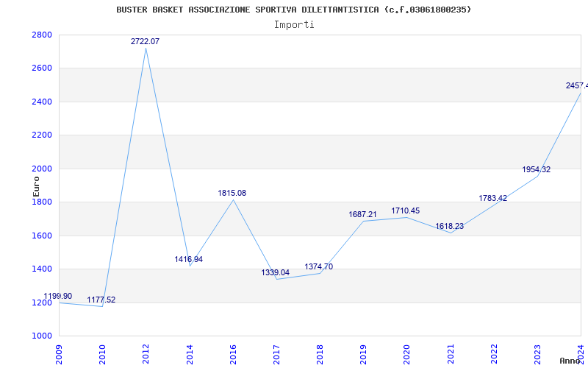Click the chart title BUSTER BASKET ASSOCIAZIONE
588x368 pixels.
click(294, 10)
